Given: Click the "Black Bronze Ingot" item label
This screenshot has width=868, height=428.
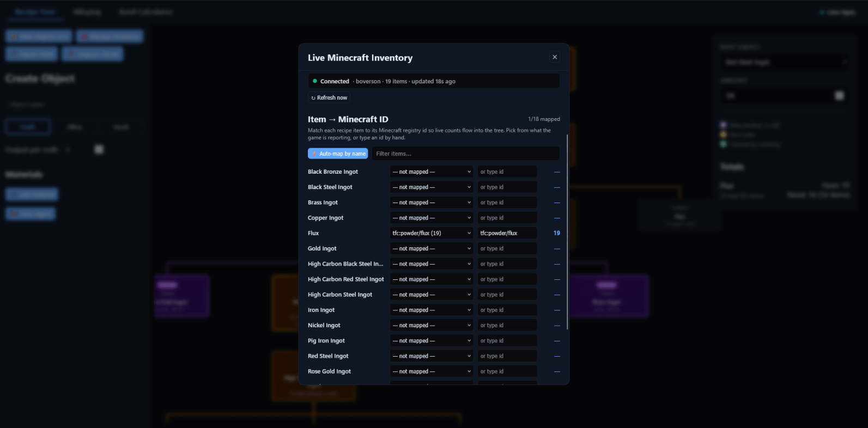Looking at the screenshot, I should coord(333,172).
